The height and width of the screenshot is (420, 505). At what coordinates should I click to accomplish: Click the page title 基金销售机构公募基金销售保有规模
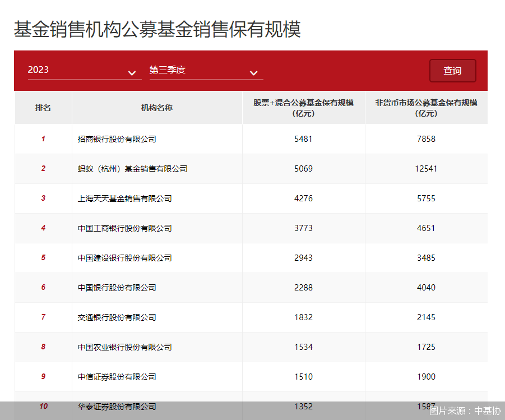157,29
